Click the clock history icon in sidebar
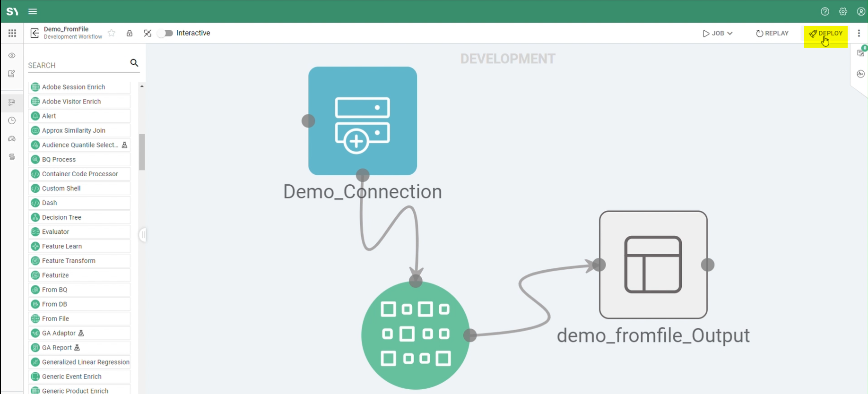This screenshot has height=394, width=868. pyautogui.click(x=12, y=120)
